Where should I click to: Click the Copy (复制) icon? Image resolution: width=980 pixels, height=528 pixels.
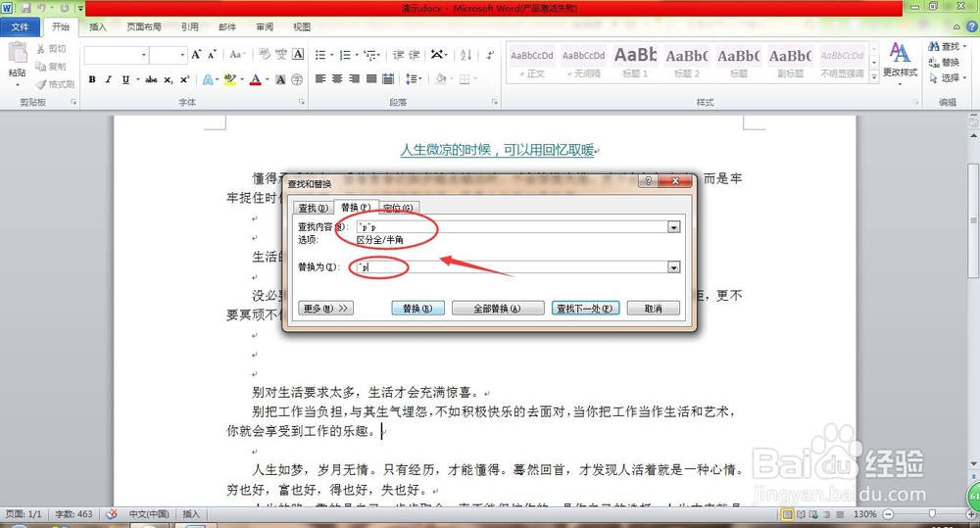pyautogui.click(x=40, y=67)
